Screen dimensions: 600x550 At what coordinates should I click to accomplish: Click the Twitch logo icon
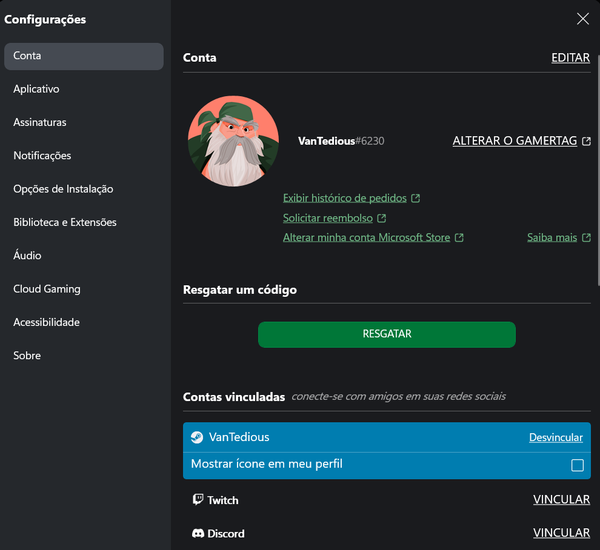[198, 500]
